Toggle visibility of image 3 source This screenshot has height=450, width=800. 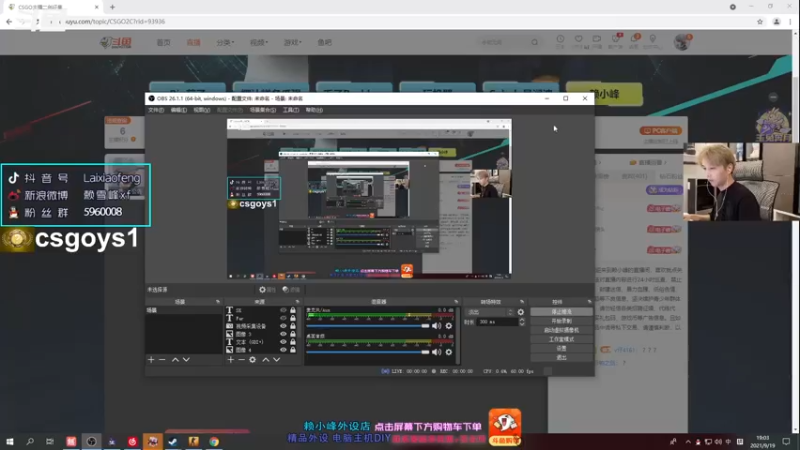click(283, 334)
